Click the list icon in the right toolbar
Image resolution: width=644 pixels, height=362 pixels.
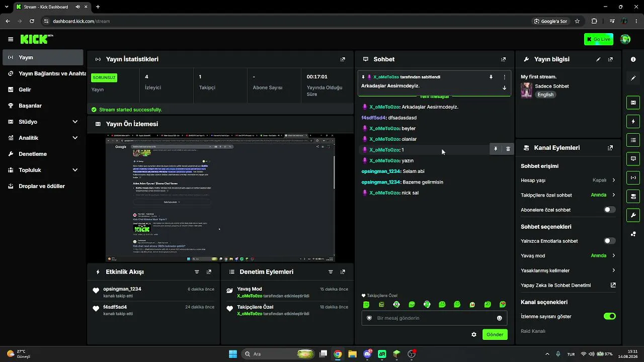(633, 140)
